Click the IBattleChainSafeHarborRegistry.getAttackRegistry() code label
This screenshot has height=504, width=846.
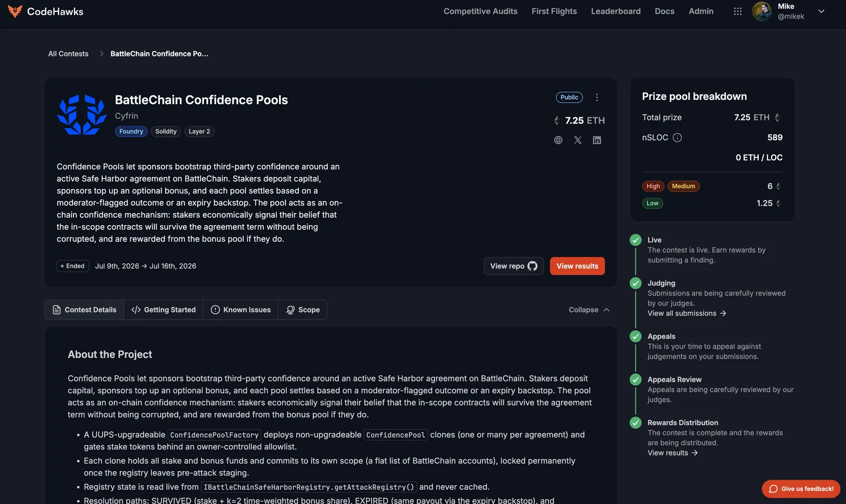[309, 487]
